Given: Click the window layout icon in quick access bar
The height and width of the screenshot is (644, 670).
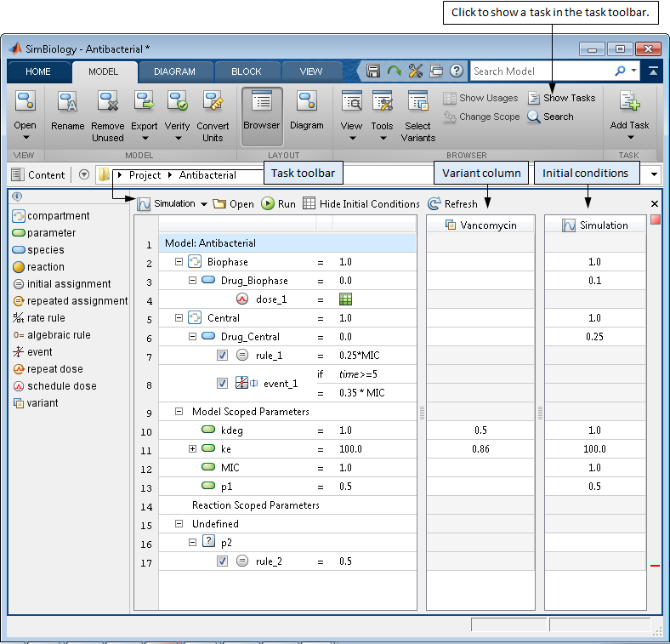Looking at the screenshot, I should pyautogui.click(x=436, y=71).
